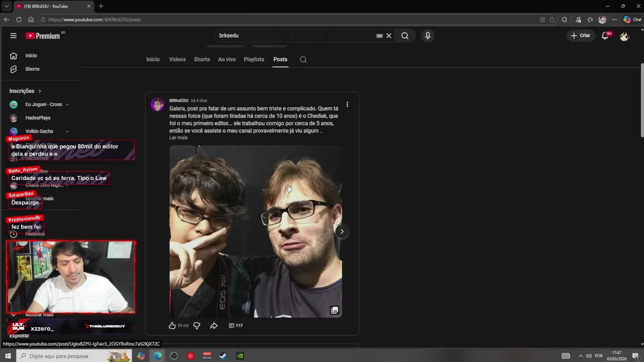Open the NVIDIA app in taskbar

coord(240,356)
